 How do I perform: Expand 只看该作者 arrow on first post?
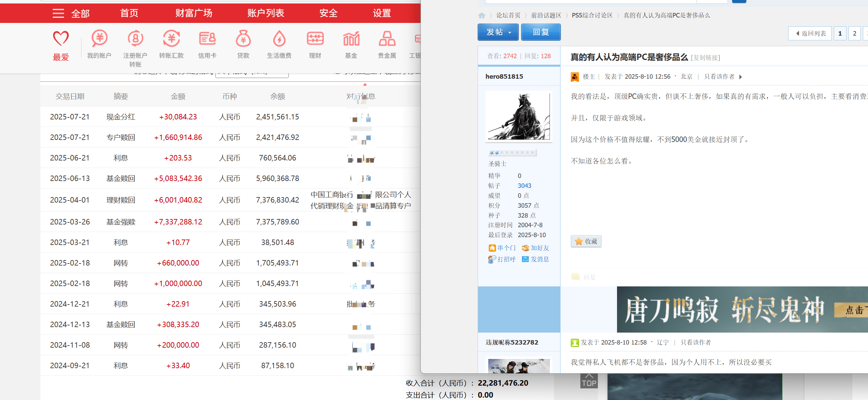click(741, 77)
